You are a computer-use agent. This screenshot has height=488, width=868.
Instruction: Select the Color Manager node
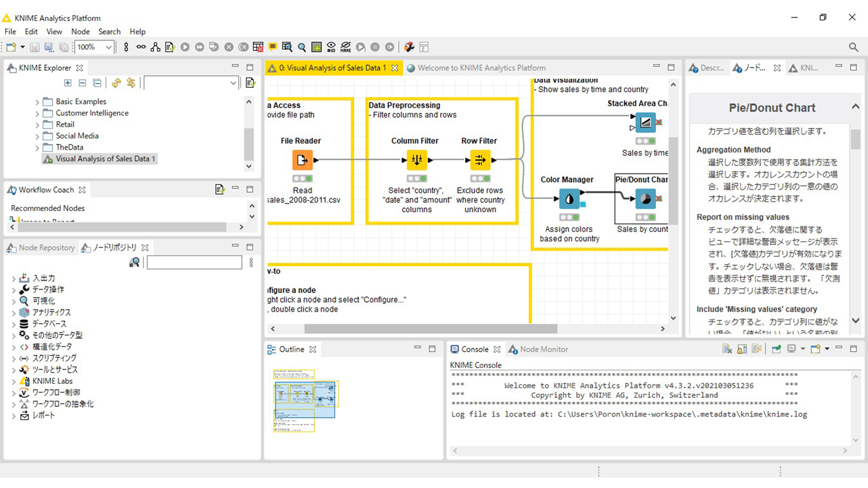click(x=569, y=199)
